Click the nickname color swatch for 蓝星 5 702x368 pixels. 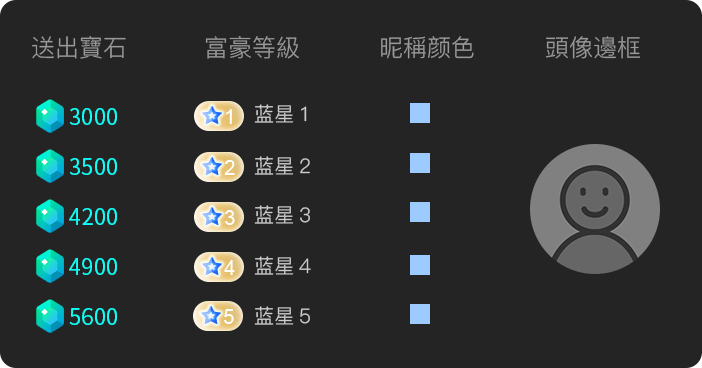click(420, 314)
